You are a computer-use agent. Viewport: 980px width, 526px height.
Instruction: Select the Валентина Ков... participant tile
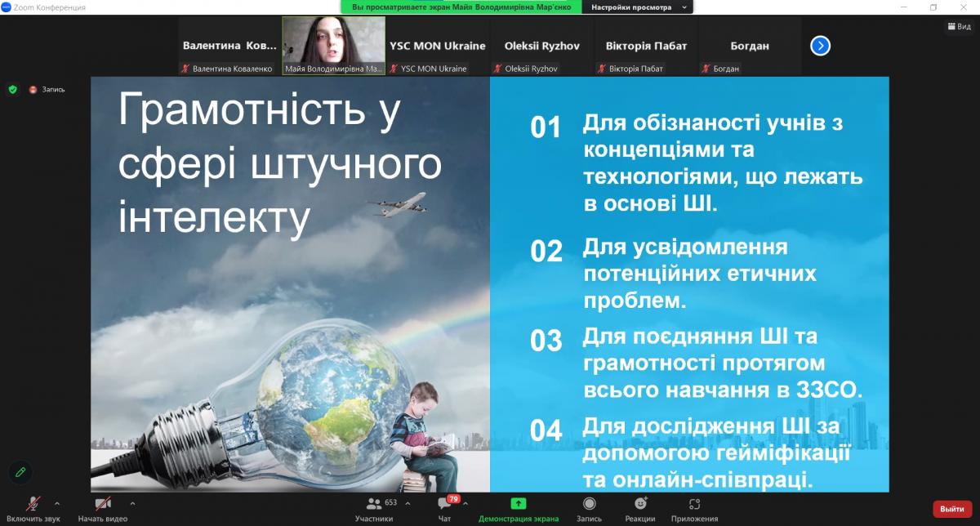click(x=229, y=46)
